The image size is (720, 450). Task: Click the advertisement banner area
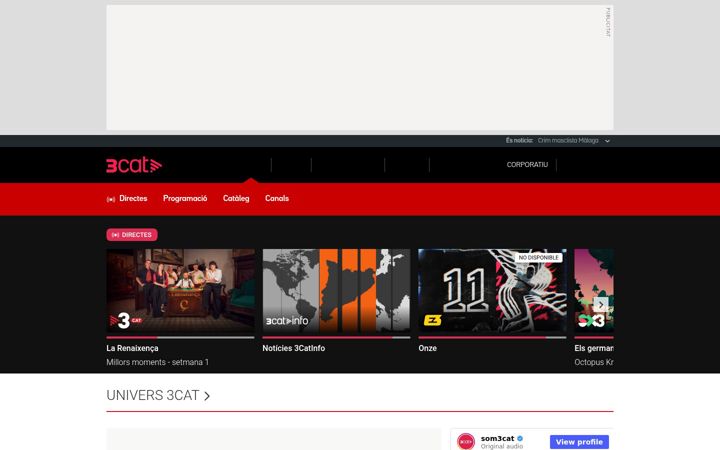click(x=360, y=68)
